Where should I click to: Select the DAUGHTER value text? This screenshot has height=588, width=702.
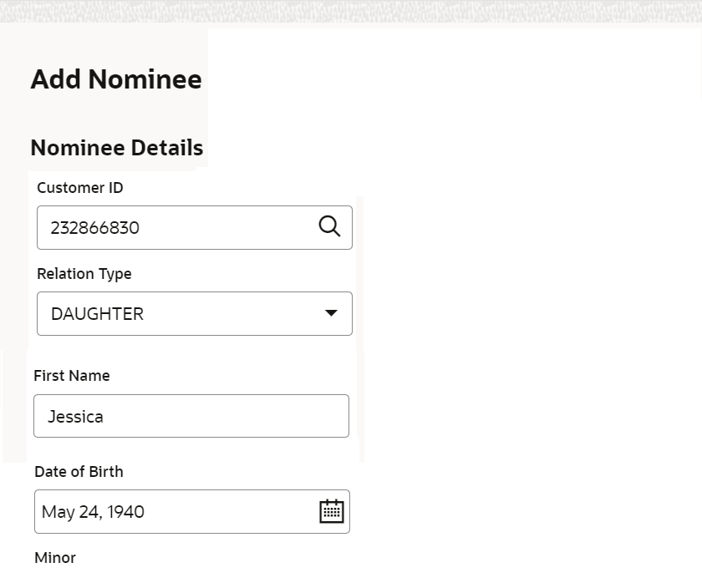(x=97, y=314)
